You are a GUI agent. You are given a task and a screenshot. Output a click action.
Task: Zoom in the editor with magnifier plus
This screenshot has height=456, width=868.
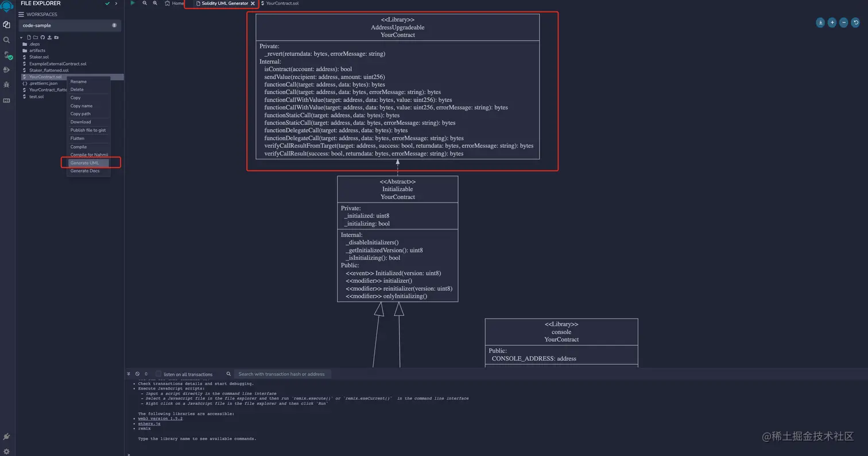[155, 3]
